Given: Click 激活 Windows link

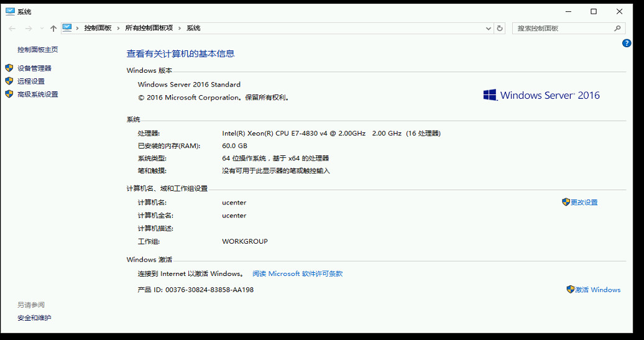Looking at the screenshot, I should tap(597, 290).
